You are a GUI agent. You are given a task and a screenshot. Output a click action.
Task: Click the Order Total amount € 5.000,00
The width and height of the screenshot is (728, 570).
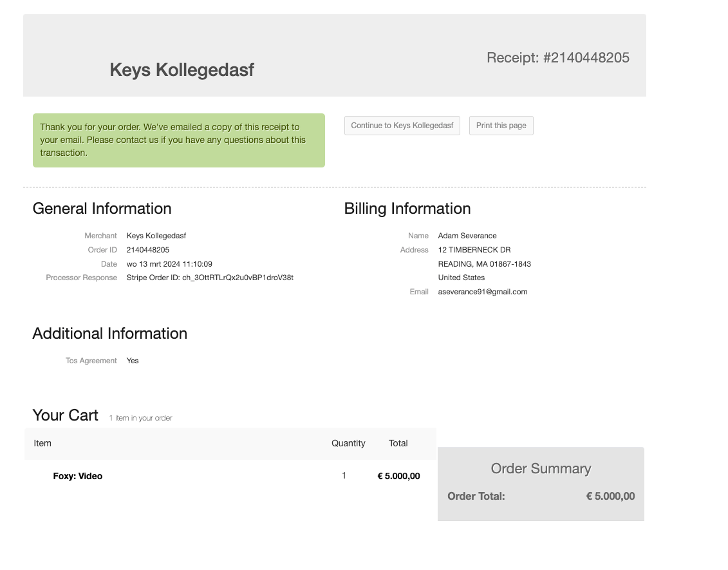coord(610,497)
